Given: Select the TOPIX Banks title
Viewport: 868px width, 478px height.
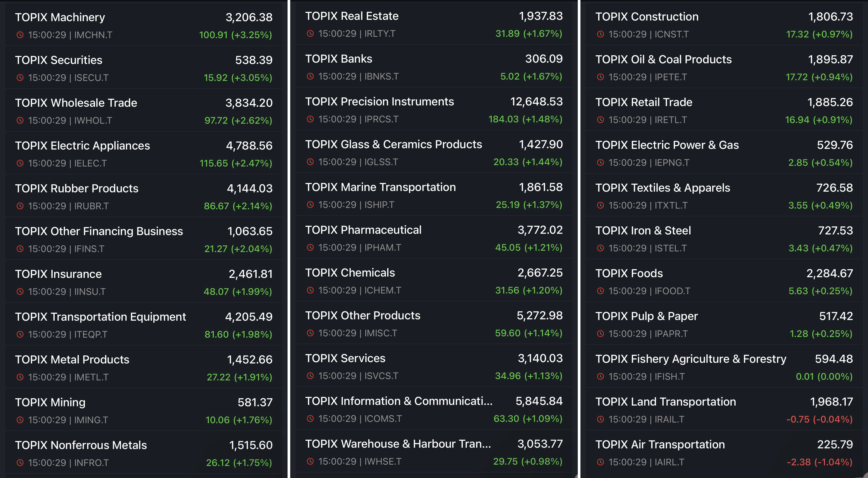Looking at the screenshot, I should [339, 59].
